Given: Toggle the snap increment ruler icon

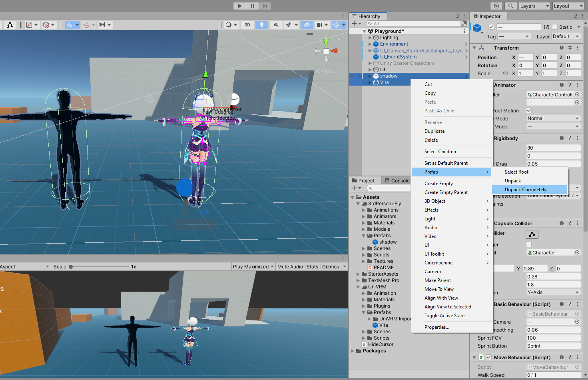Looking at the screenshot, I should coord(102,25).
